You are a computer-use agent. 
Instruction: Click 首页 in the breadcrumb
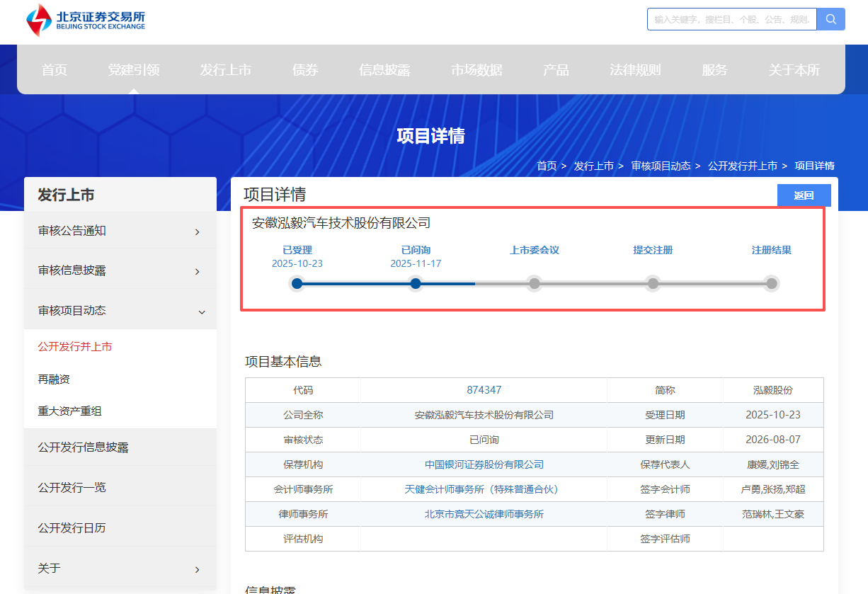click(547, 166)
